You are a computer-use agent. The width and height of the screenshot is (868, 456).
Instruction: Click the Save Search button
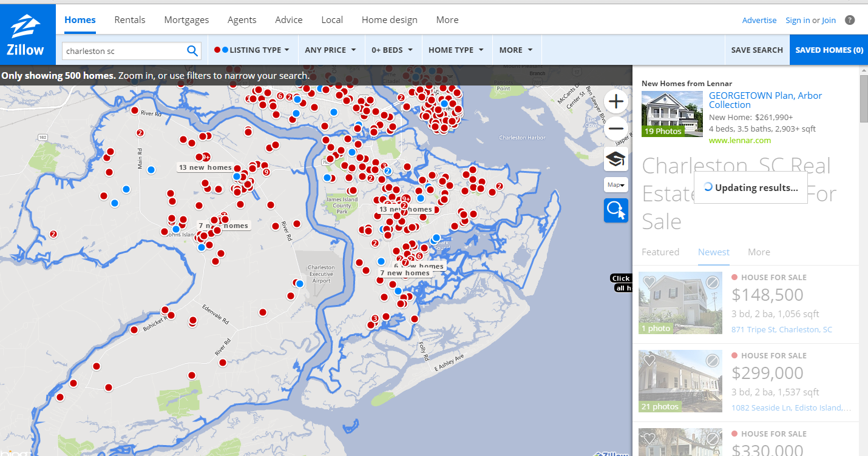coord(757,50)
